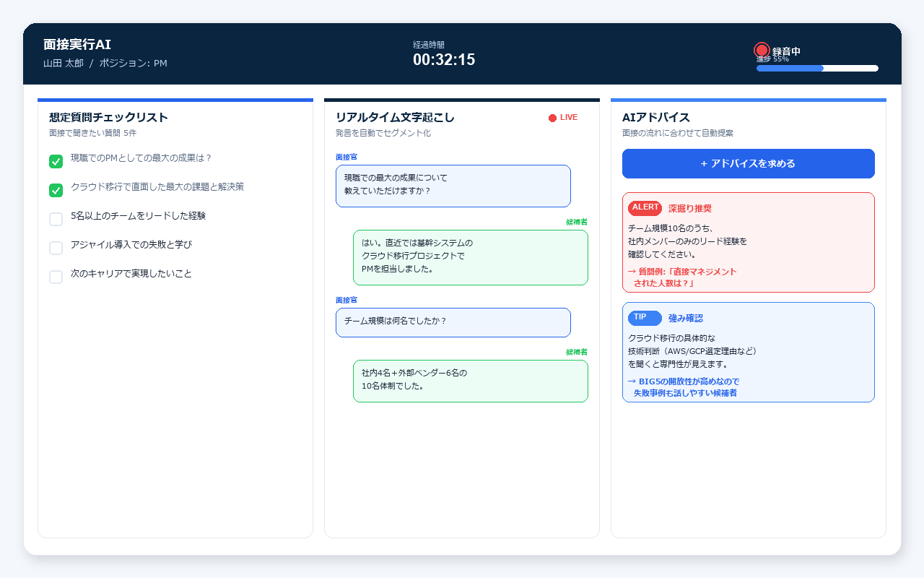
Task: Click the 発言を自動でセグメント化 subtitle
Action: click(383, 134)
